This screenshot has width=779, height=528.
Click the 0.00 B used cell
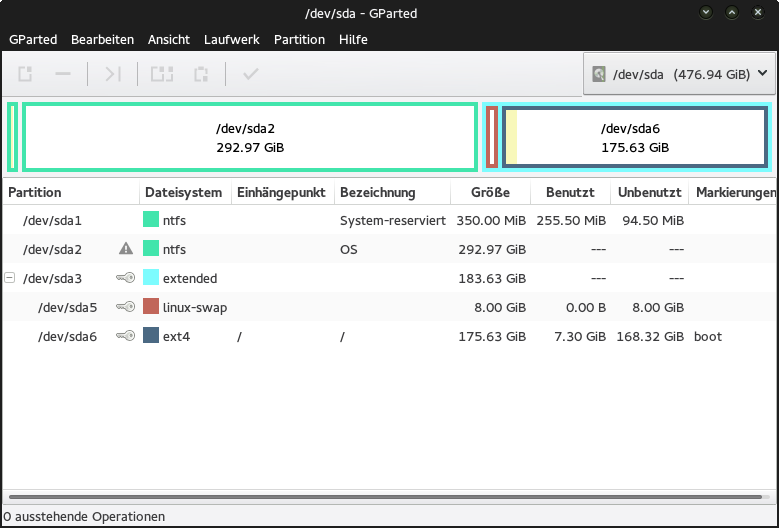586,308
